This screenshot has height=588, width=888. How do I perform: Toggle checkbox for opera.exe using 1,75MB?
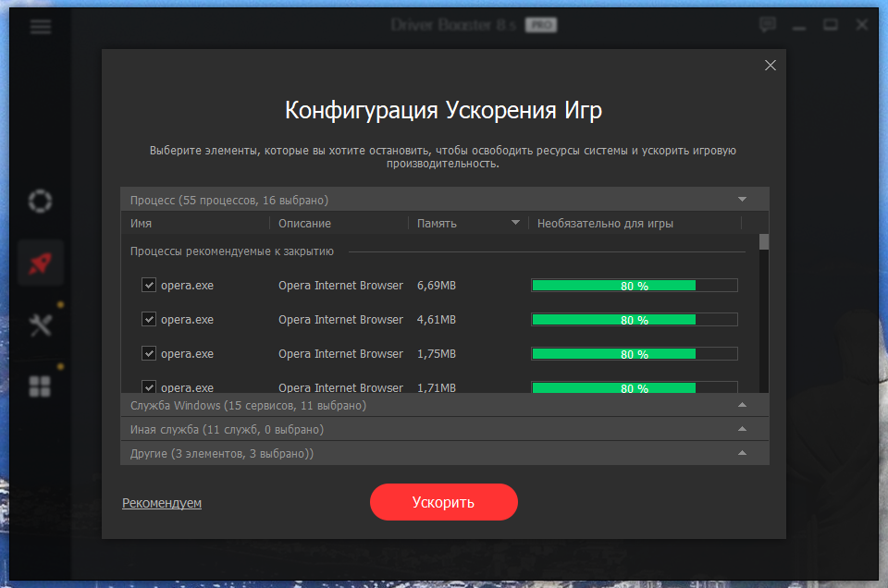pos(148,354)
